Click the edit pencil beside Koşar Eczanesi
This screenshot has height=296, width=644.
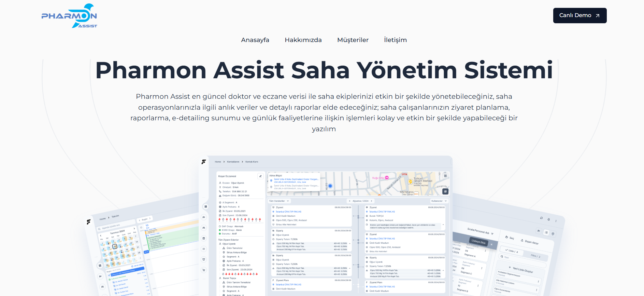click(260, 176)
